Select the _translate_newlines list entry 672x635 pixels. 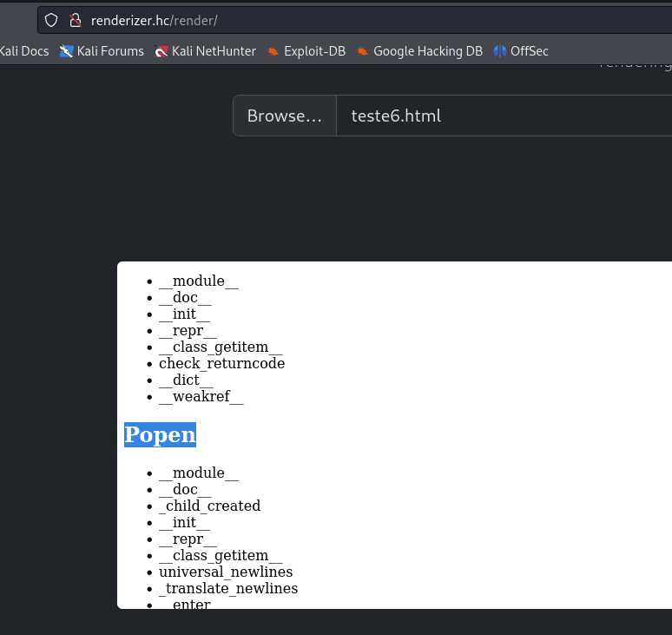228,588
